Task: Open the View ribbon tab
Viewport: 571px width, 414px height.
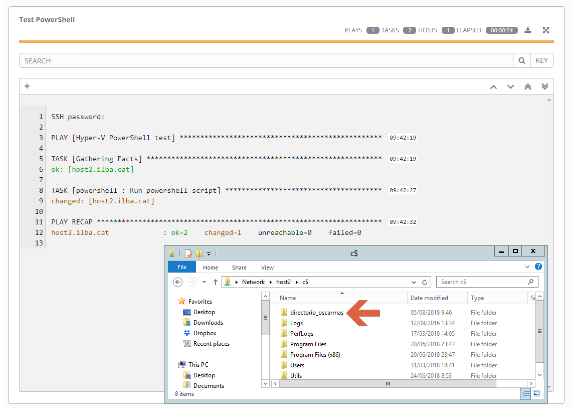Action: pyautogui.click(x=267, y=268)
